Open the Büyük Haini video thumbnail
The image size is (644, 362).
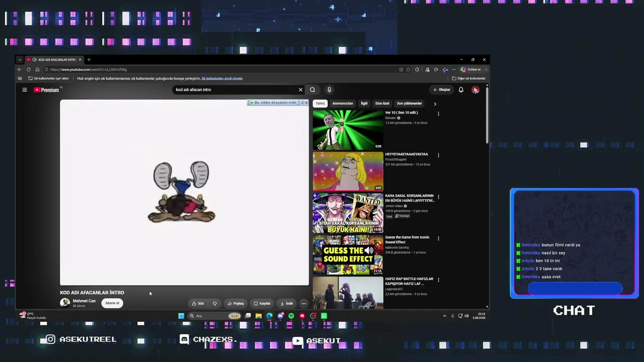(x=348, y=213)
